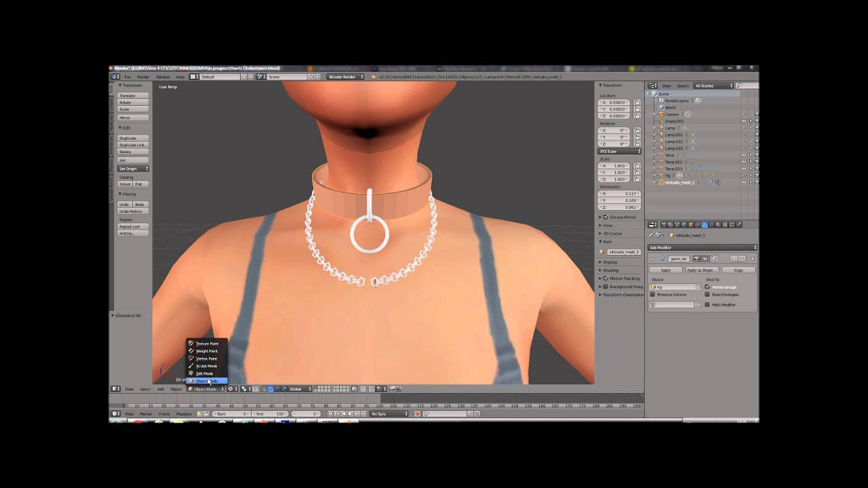The height and width of the screenshot is (488, 868).
Task: Apply Smooth shading
Action: 125,184
